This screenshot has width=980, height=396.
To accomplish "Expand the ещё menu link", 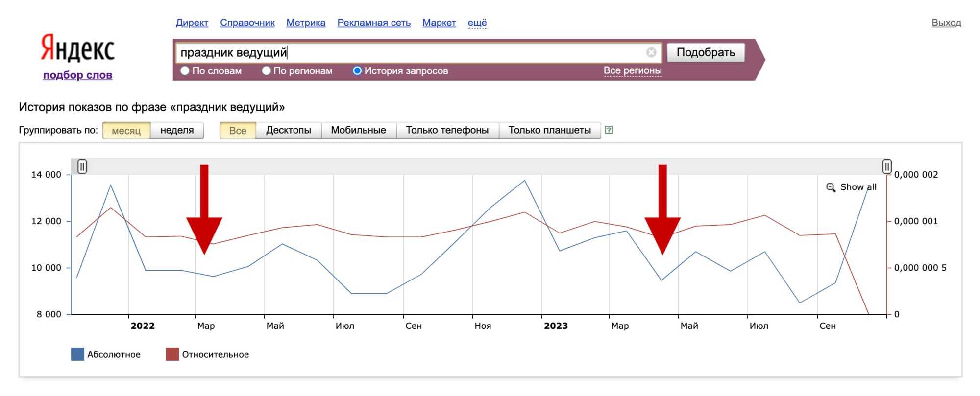I will coord(477,23).
